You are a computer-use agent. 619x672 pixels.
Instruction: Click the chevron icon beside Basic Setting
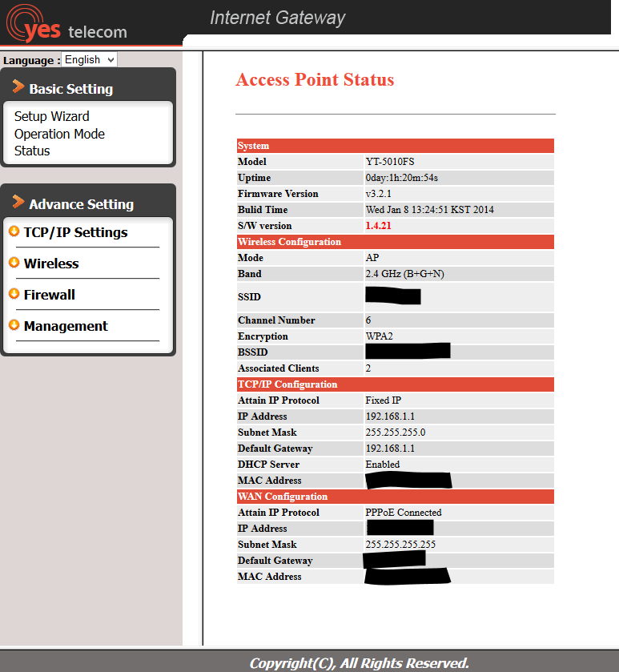pos(18,87)
